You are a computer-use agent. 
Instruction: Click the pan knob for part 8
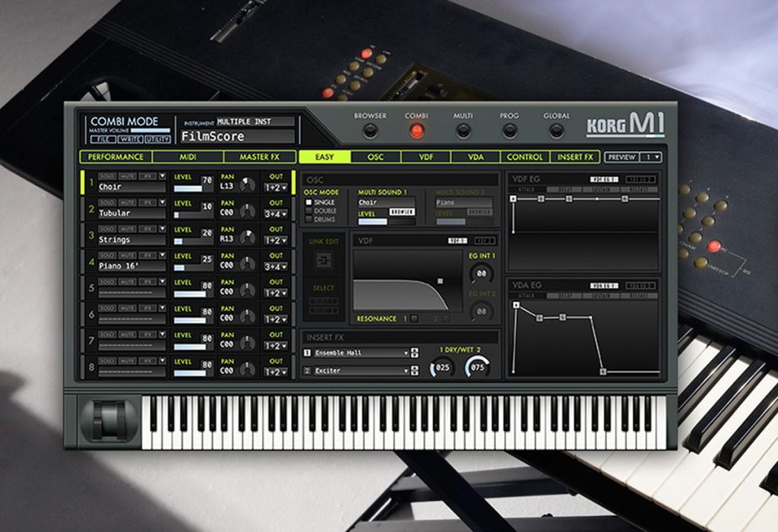point(247,369)
